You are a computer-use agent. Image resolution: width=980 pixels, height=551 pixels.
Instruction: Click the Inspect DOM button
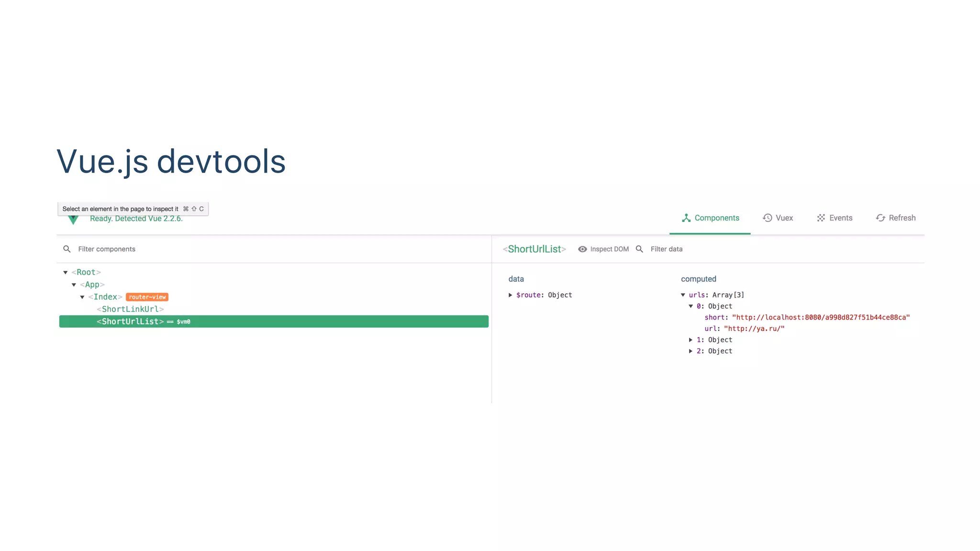pos(603,249)
